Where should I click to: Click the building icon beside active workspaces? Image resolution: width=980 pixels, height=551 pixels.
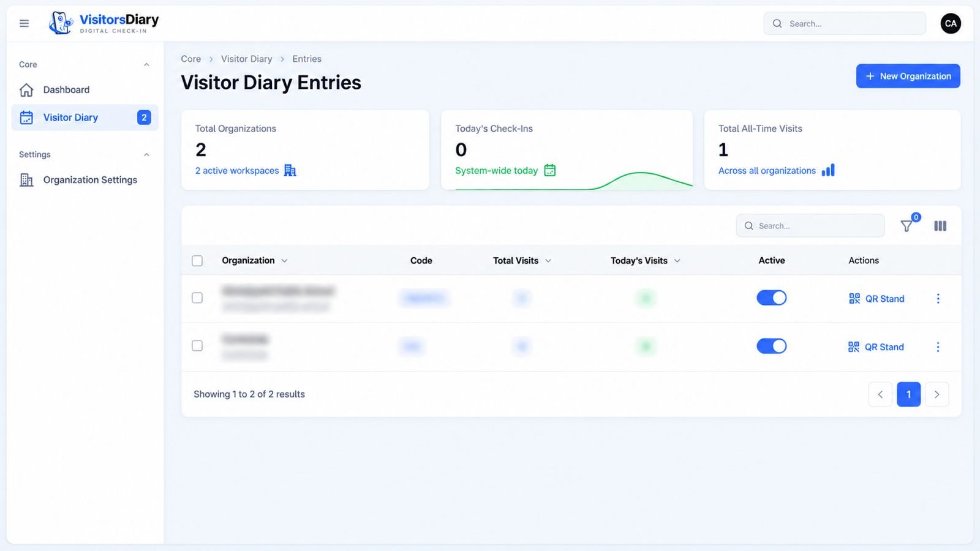(x=290, y=170)
